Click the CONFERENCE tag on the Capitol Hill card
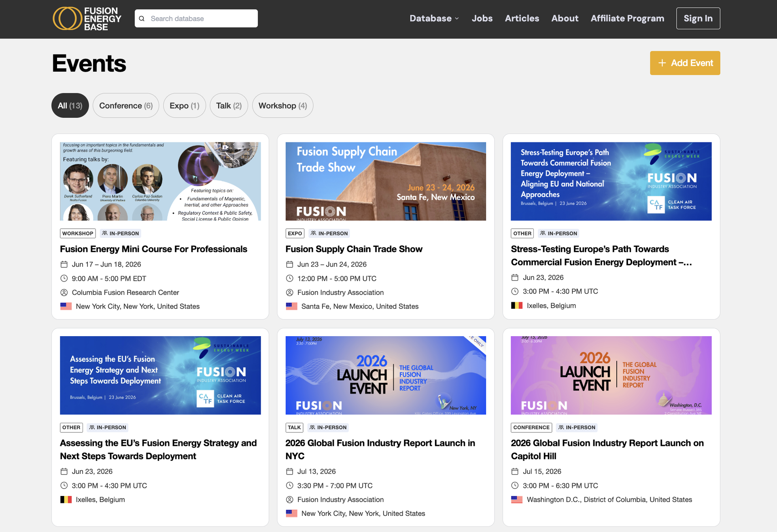The width and height of the screenshot is (777, 532). [x=531, y=428]
